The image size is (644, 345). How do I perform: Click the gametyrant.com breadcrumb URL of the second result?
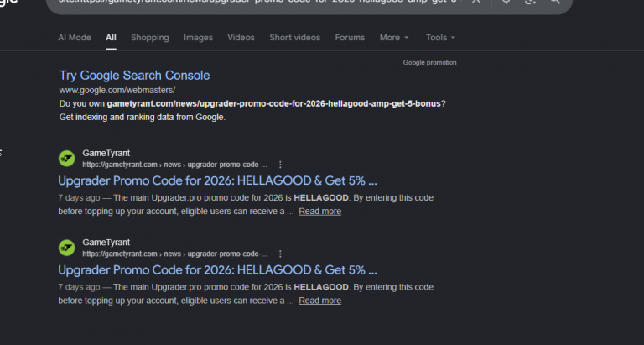[174, 254]
